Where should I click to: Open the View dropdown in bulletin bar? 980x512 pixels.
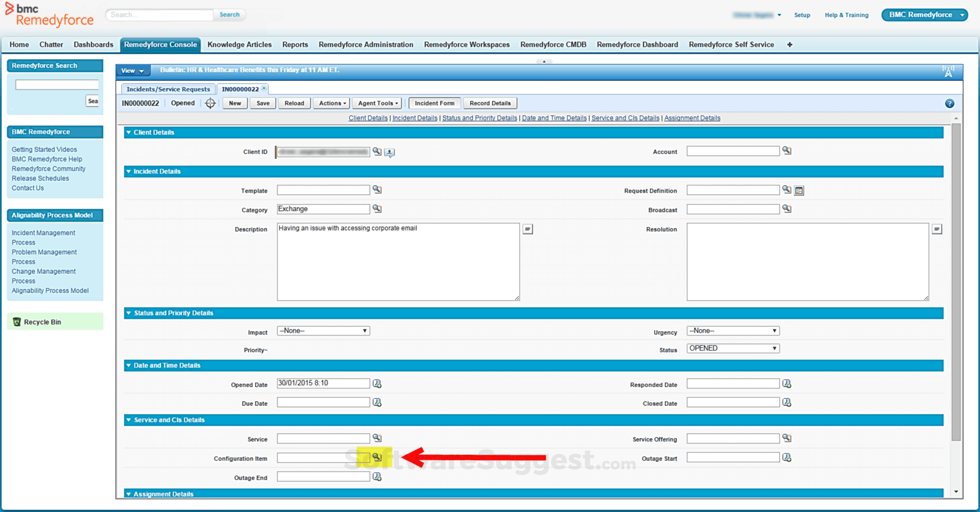point(132,71)
